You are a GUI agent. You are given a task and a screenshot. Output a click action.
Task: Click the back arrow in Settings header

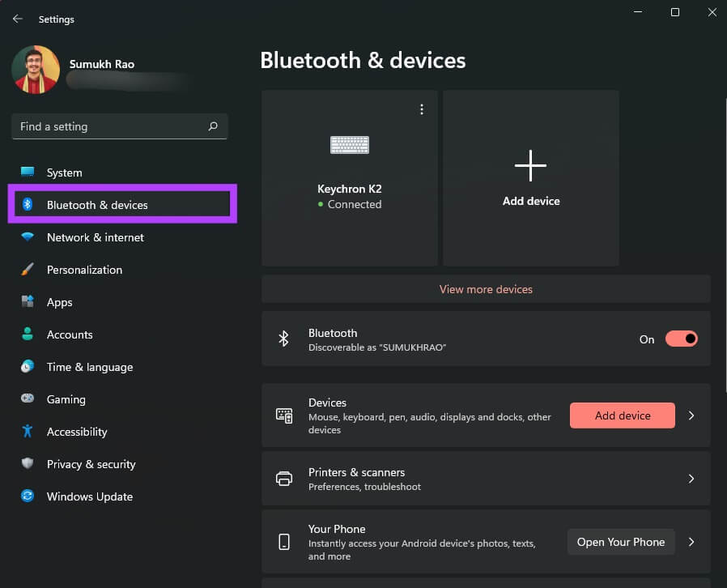(18, 19)
